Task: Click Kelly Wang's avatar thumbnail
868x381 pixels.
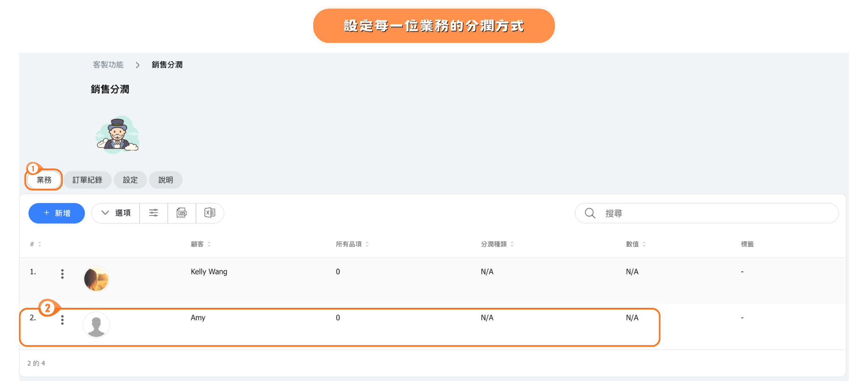Action: click(96, 279)
